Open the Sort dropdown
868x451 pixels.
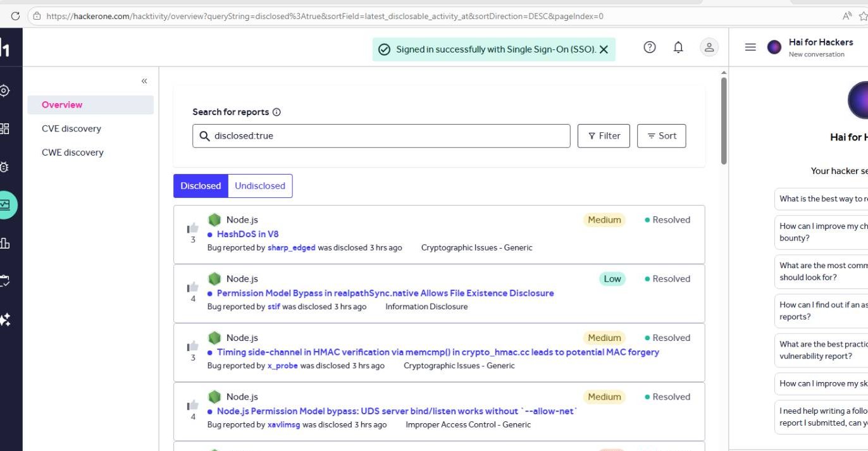[661, 136]
